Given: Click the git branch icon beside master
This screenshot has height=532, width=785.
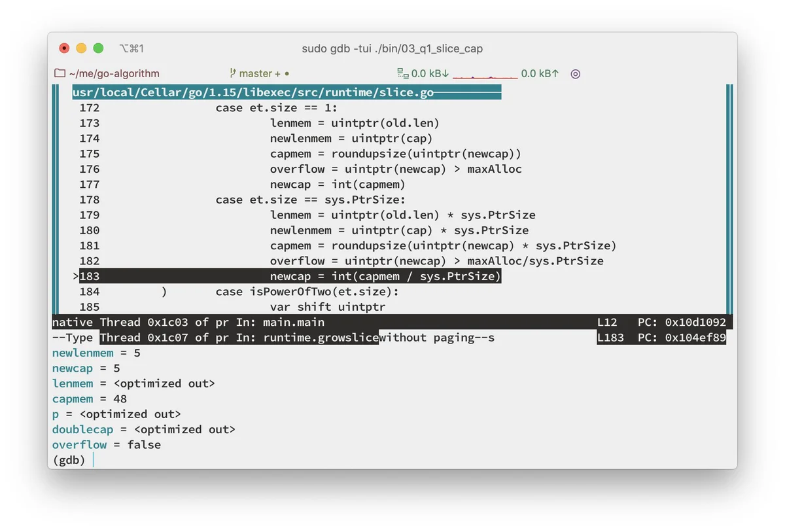Looking at the screenshot, I should (233, 73).
